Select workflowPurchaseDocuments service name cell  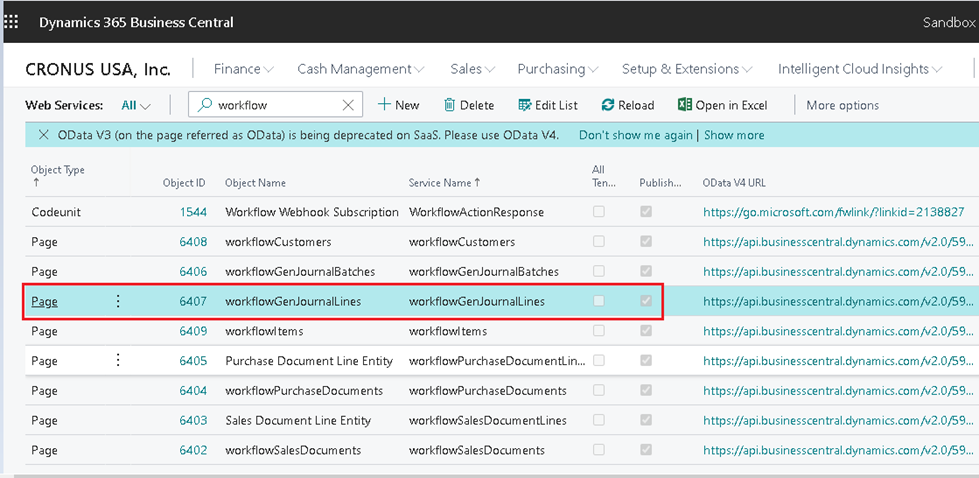coord(488,391)
